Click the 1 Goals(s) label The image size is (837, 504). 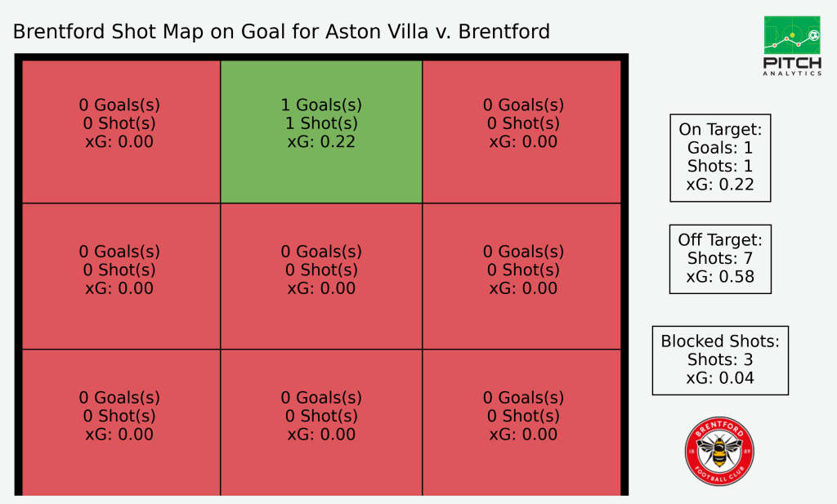click(321, 105)
